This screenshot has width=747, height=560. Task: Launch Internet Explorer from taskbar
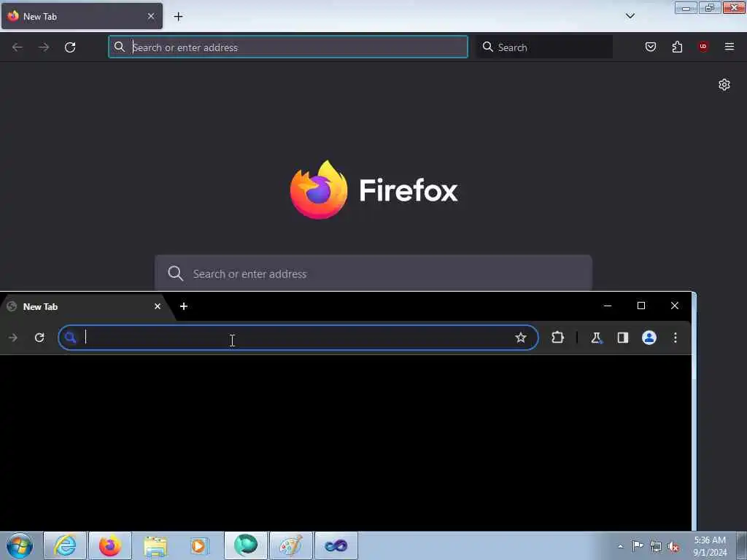point(65,545)
